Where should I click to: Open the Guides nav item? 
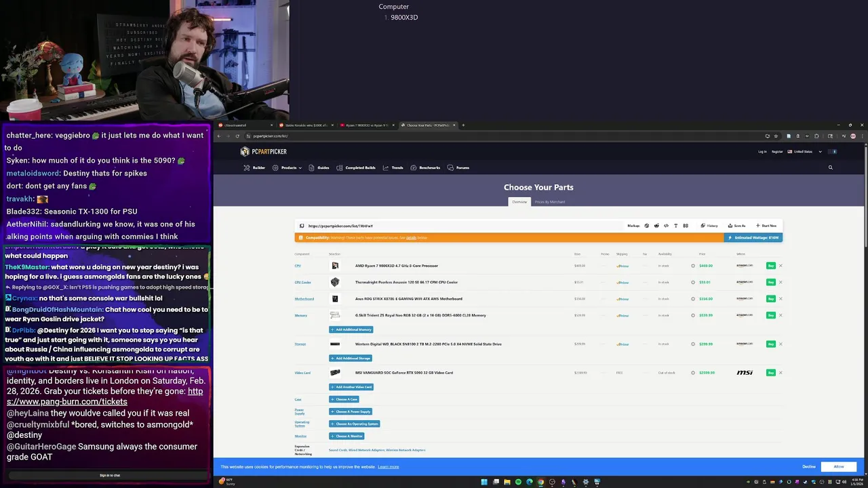[319, 167]
